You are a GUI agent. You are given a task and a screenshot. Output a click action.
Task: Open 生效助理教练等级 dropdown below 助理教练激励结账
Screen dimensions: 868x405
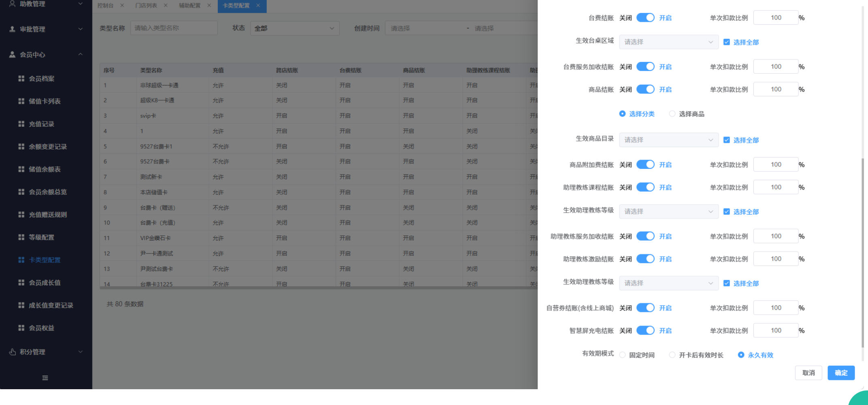coord(669,283)
